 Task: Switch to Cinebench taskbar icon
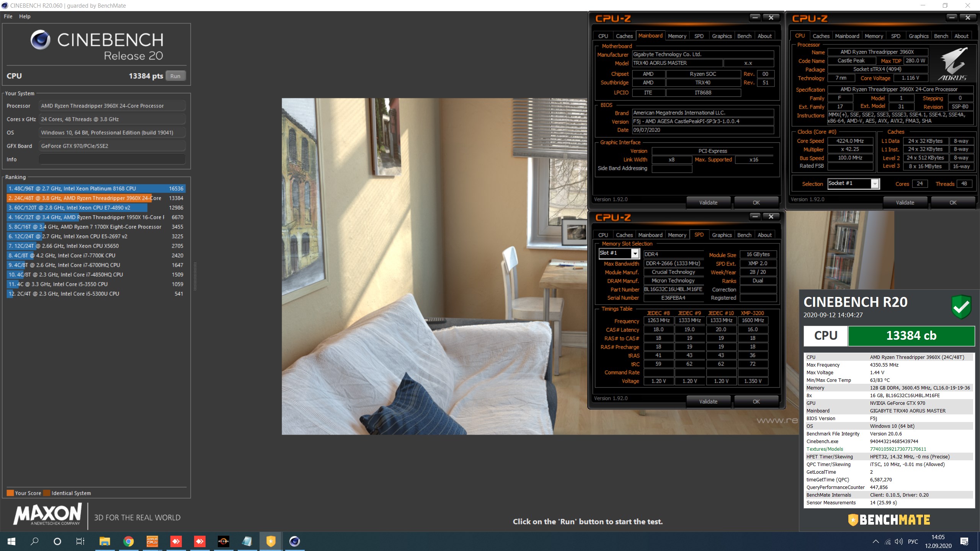294,541
